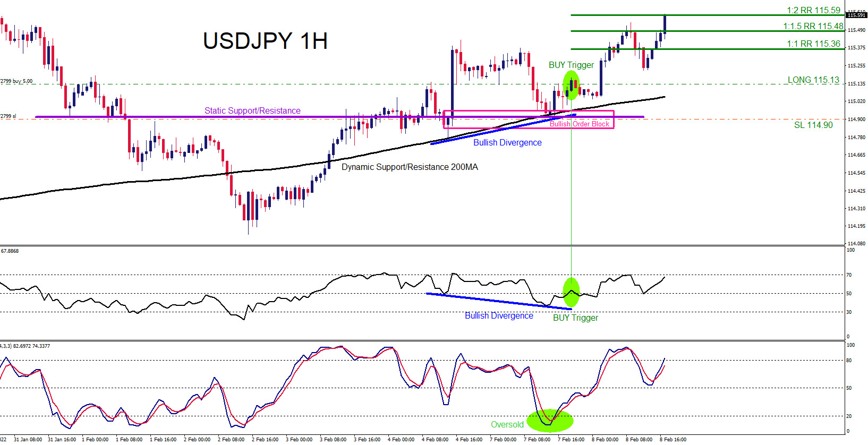Click the 7 Feb 16:00 time axis label
Screen dimensions: 868x445
click(x=571, y=439)
